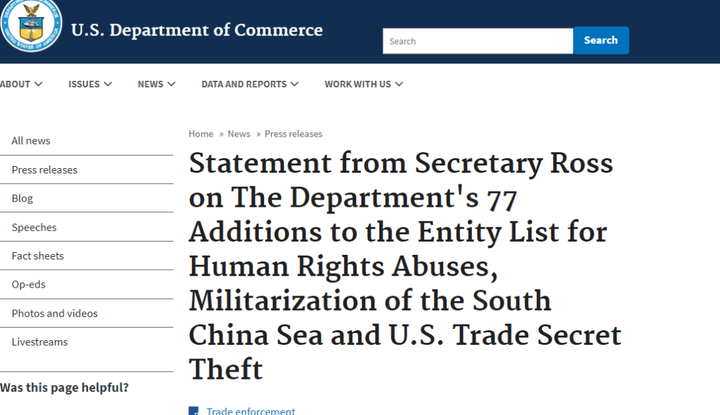This screenshot has width=720, height=415.
Task: Go to Home breadcrumb link
Action: point(201,134)
